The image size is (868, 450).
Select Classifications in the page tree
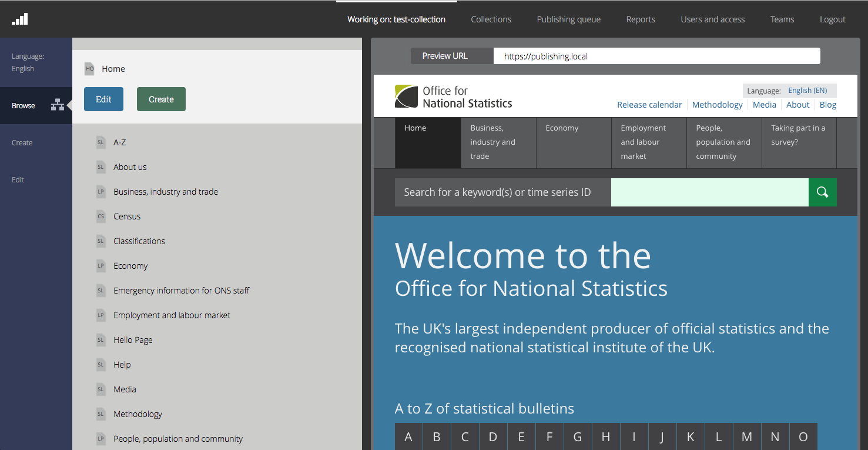tap(139, 241)
